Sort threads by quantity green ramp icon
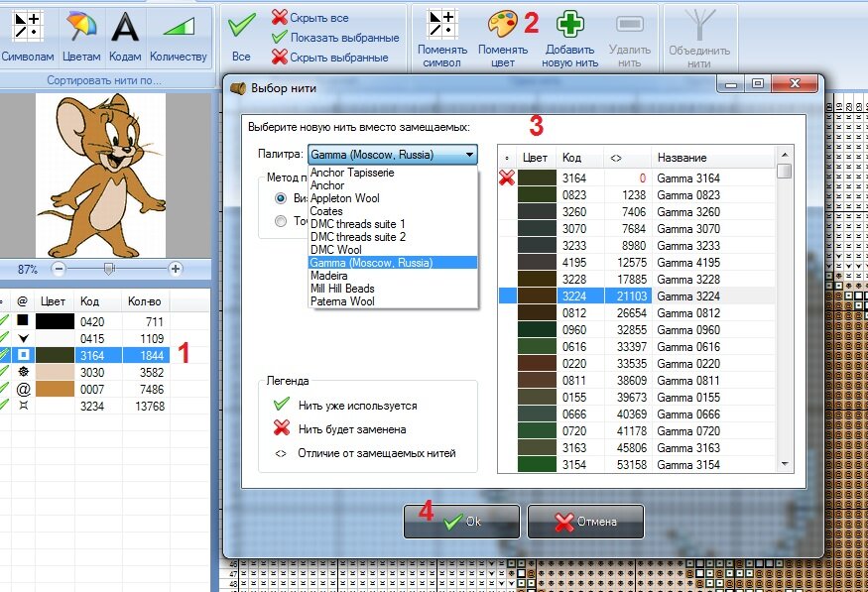The width and height of the screenshot is (868, 592). click(179, 27)
